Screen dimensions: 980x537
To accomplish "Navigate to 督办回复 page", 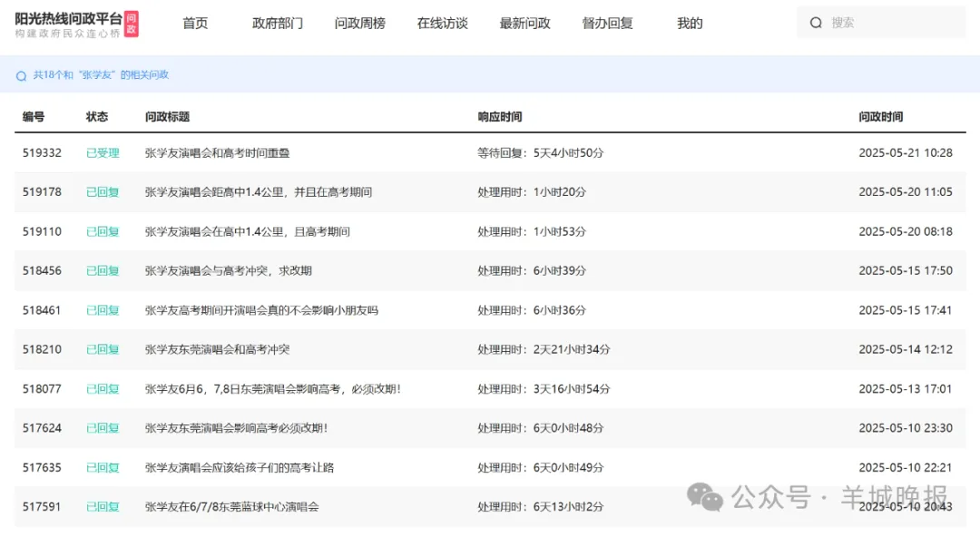I will 608,24.
